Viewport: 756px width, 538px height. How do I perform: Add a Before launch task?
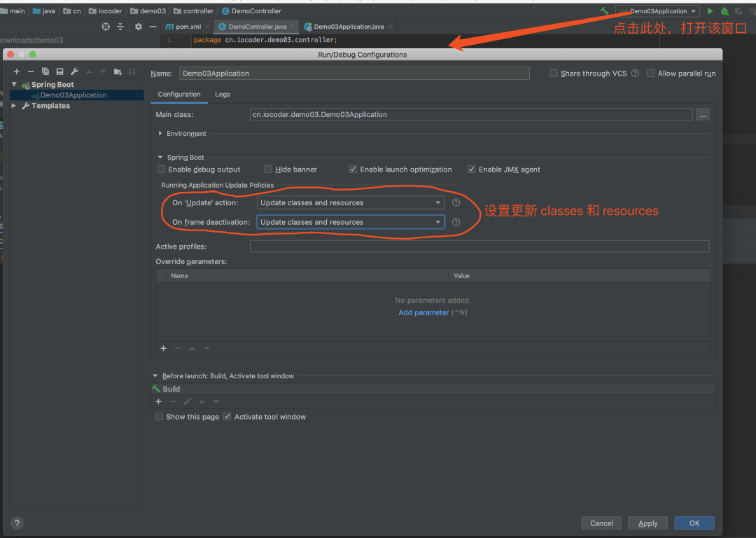tap(159, 401)
